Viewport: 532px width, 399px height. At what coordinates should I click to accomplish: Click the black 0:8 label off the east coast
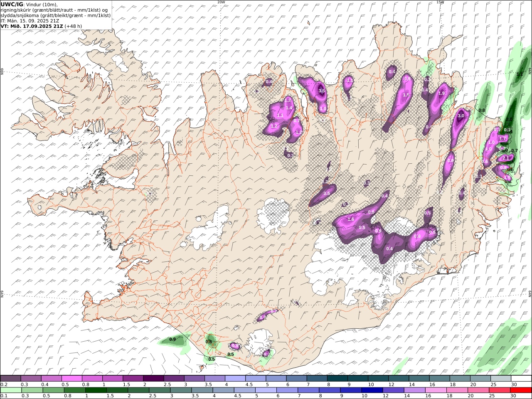[x=482, y=111]
